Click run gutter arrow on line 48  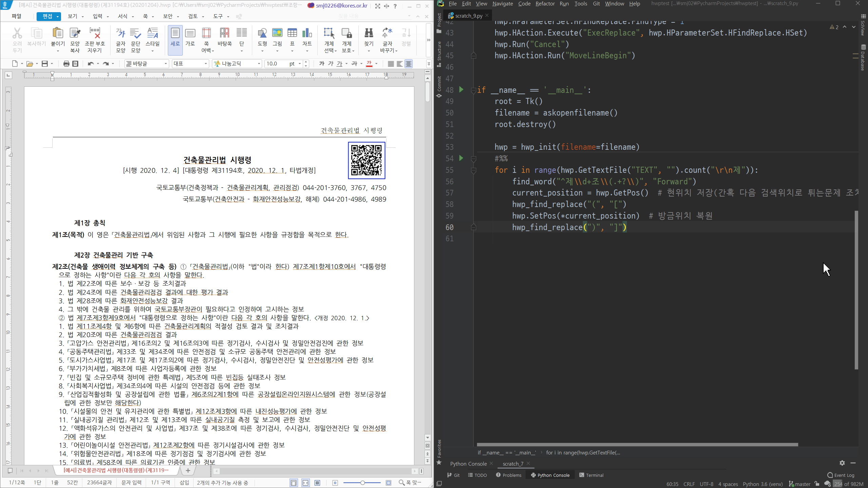pos(461,89)
